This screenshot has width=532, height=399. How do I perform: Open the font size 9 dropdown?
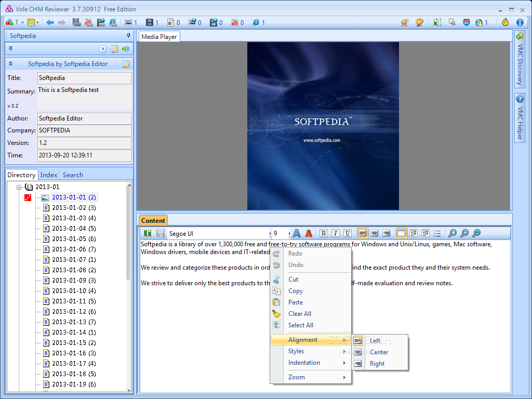pos(289,233)
